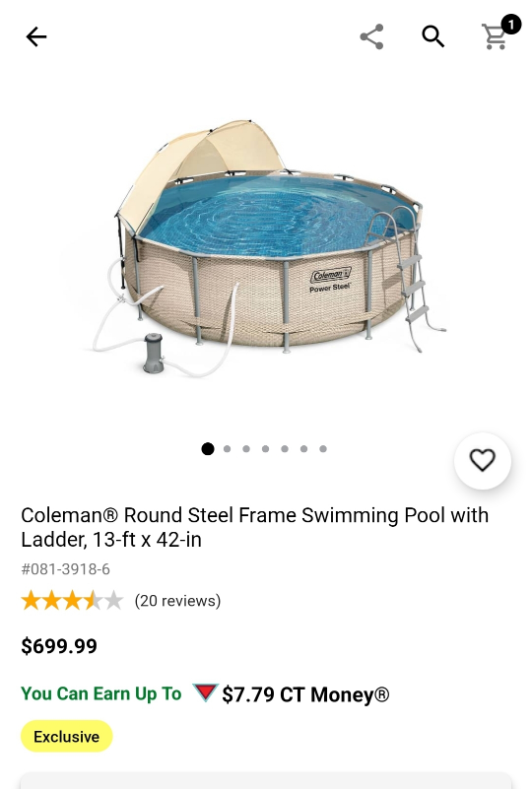Jump to the fifth carousel dot
This screenshot has width=532, height=789.
(x=285, y=449)
